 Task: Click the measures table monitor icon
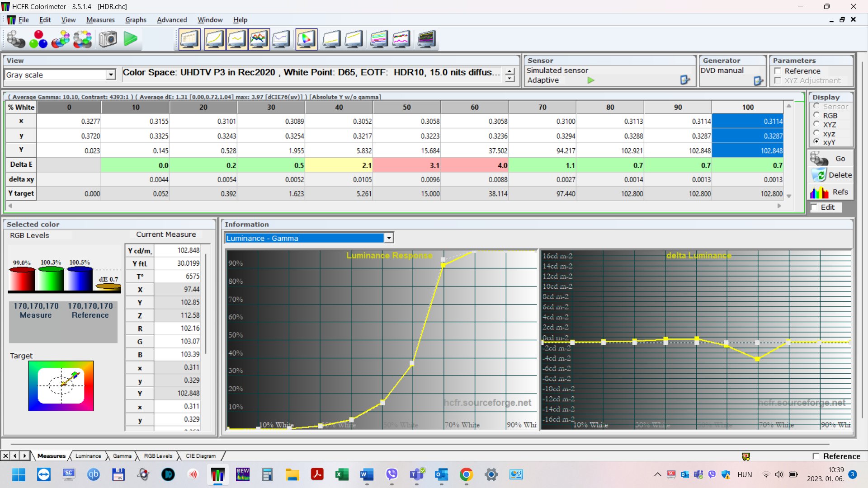pyautogui.click(x=189, y=39)
